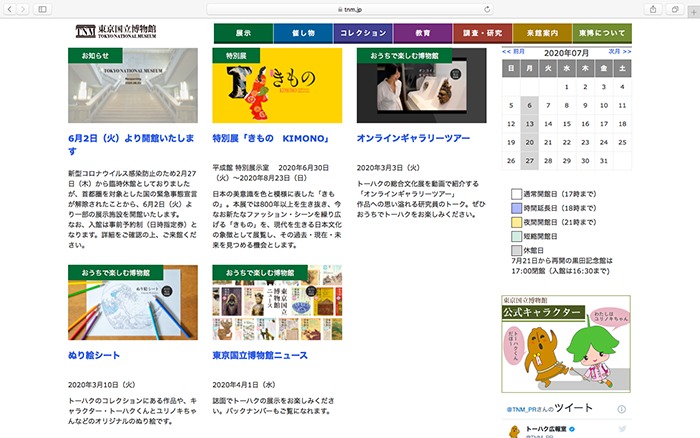Open the 展示 menu tab
Viewport: 700px width, 438px height.
click(243, 33)
